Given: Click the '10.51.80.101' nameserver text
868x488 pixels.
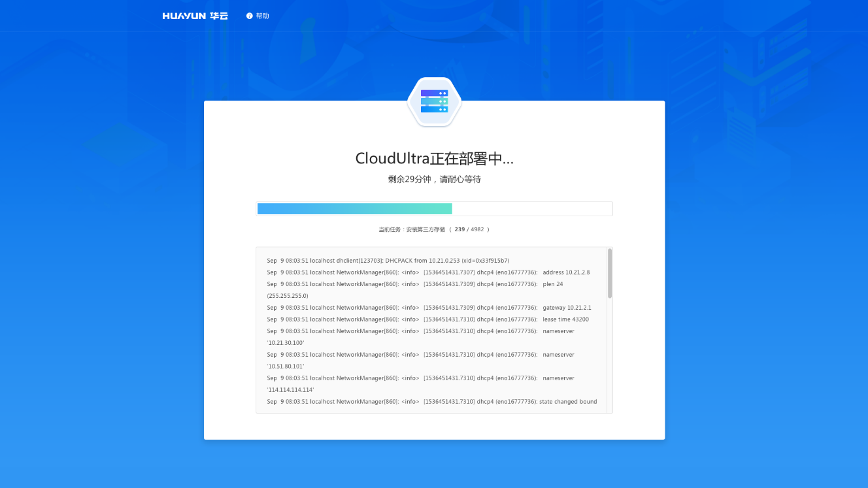Looking at the screenshot, I should [x=286, y=366].
